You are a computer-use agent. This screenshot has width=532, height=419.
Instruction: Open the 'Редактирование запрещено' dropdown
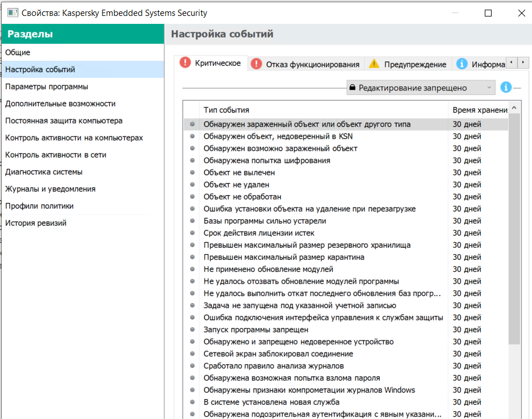pyautogui.click(x=421, y=88)
